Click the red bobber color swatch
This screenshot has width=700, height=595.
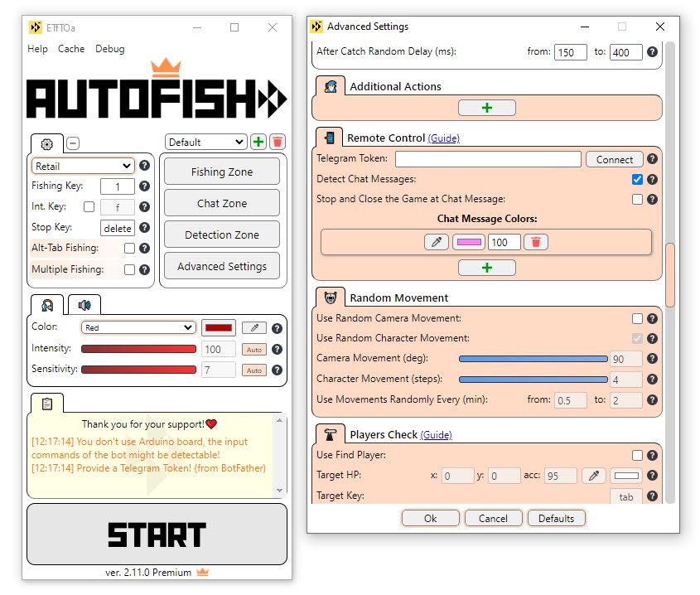click(219, 328)
